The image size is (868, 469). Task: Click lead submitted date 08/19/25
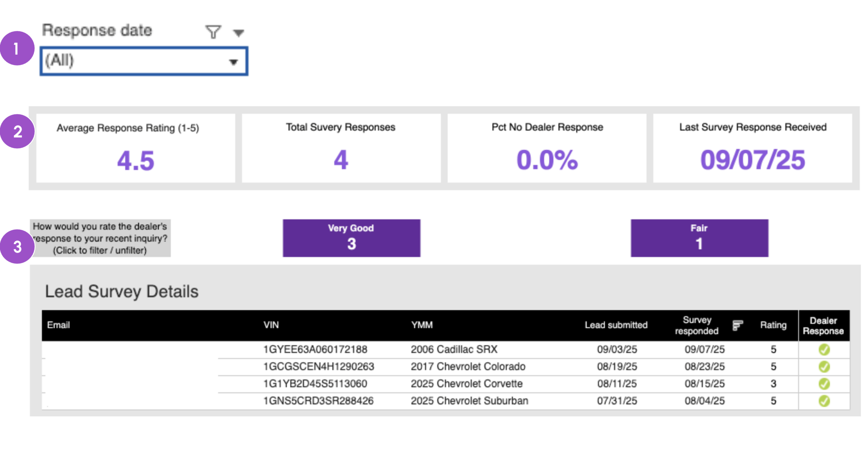pos(617,367)
